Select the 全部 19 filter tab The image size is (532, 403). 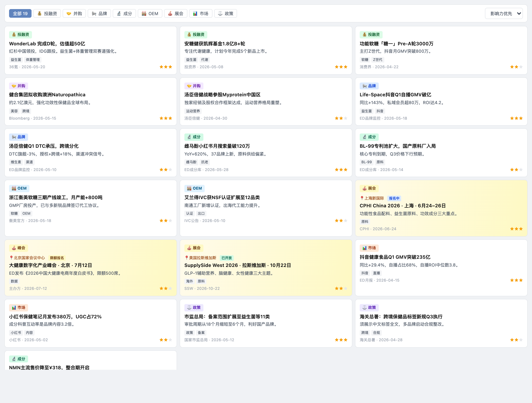pyautogui.click(x=20, y=13)
